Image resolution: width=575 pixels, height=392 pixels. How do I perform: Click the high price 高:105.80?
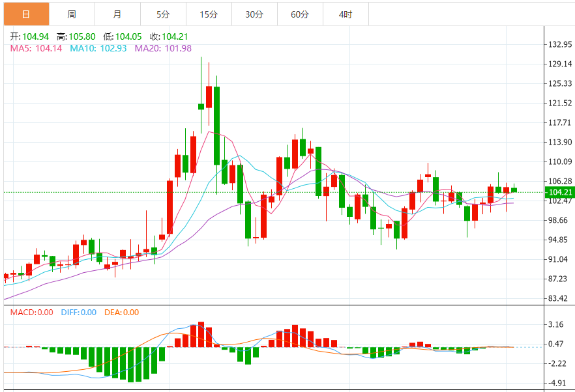[x=76, y=36]
